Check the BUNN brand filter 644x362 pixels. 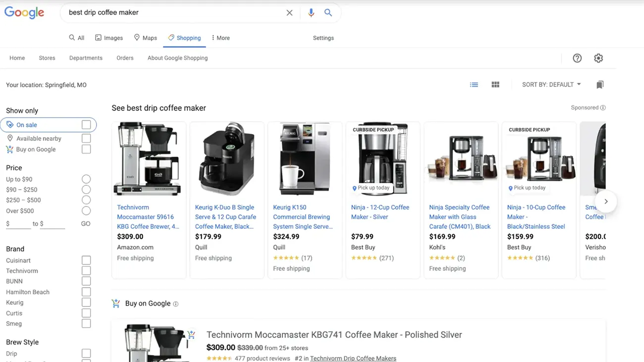(86, 281)
